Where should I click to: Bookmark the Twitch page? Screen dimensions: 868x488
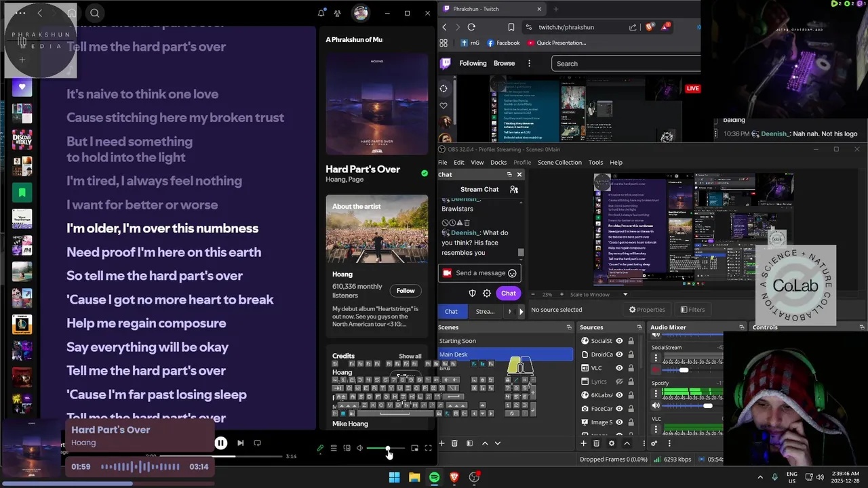[511, 27]
